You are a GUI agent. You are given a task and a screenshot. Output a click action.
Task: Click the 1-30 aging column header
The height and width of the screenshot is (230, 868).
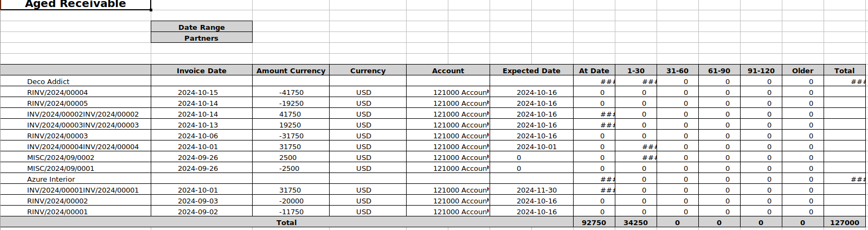pyautogui.click(x=635, y=71)
